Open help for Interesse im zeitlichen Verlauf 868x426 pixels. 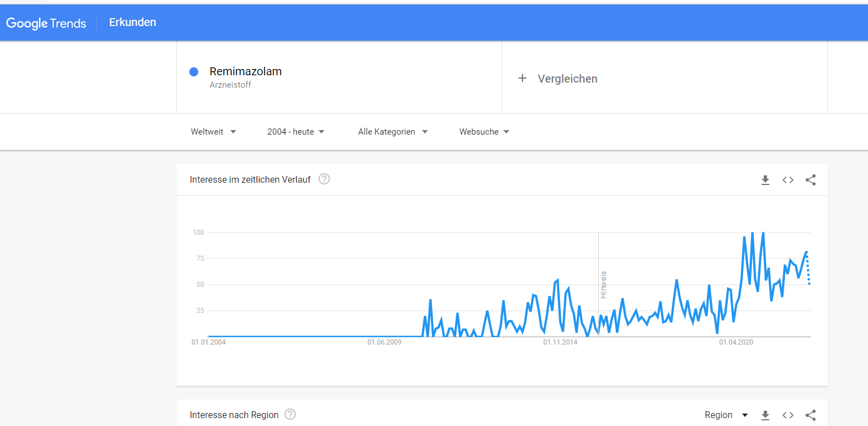(324, 179)
